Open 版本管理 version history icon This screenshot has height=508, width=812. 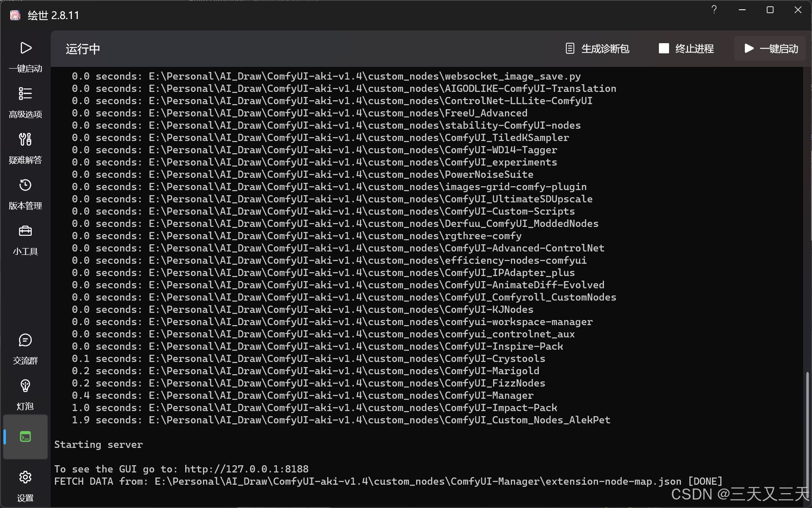25,185
